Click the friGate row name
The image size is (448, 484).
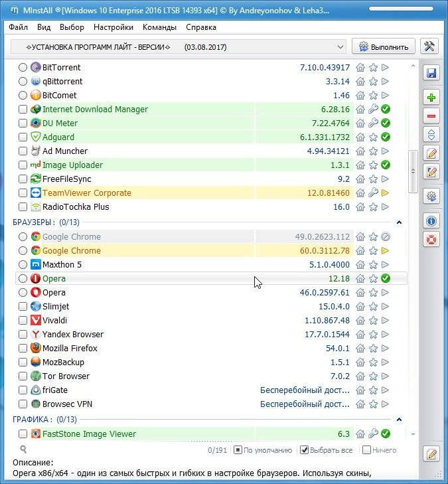[x=54, y=390]
